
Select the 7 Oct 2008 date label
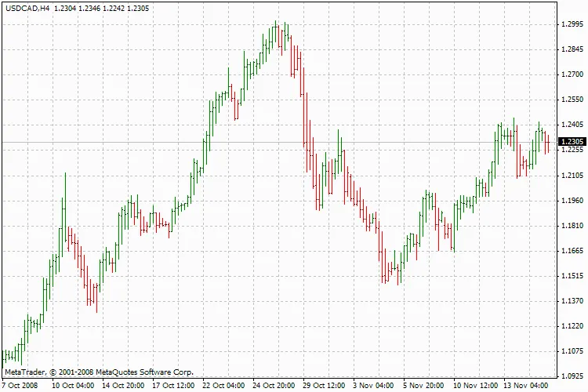click(x=20, y=386)
